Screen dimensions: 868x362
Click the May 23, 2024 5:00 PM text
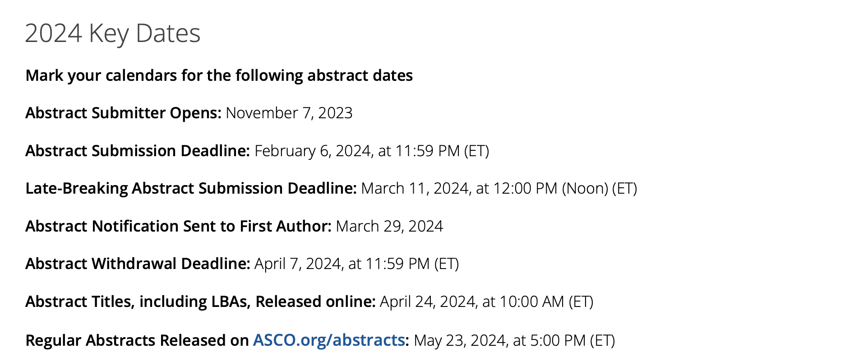tap(514, 340)
